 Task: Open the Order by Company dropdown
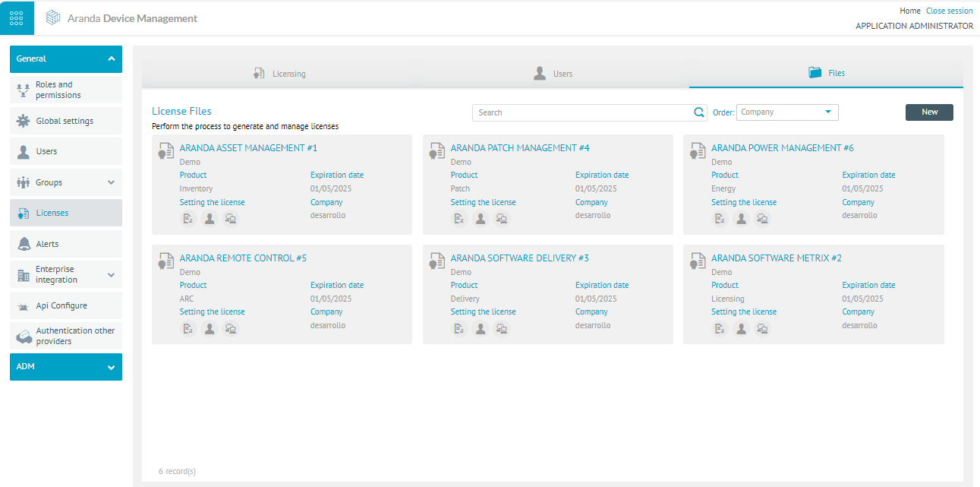tap(787, 112)
